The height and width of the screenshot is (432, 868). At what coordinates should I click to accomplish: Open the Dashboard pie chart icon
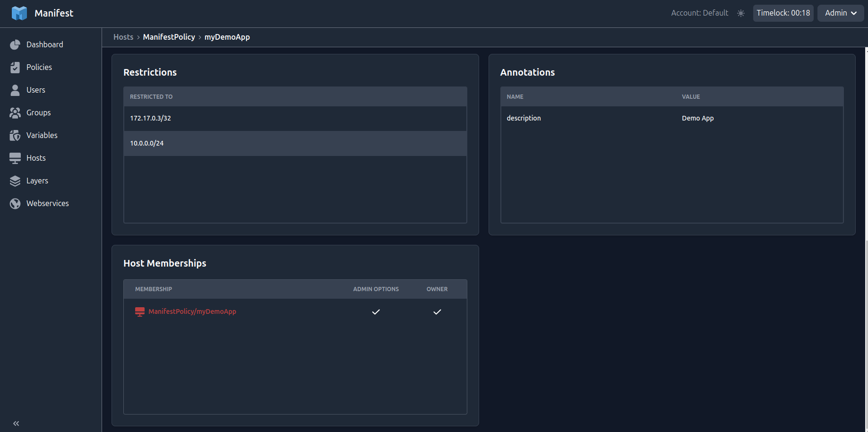pyautogui.click(x=15, y=44)
